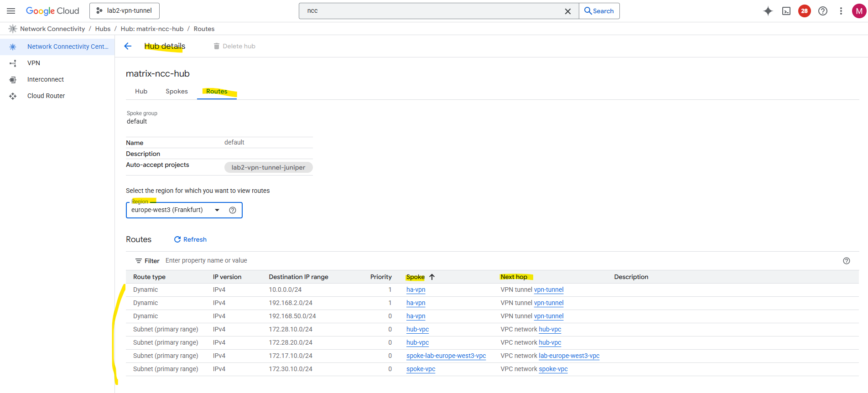
Task: Select VPN in the left sidebar
Action: coord(34,63)
